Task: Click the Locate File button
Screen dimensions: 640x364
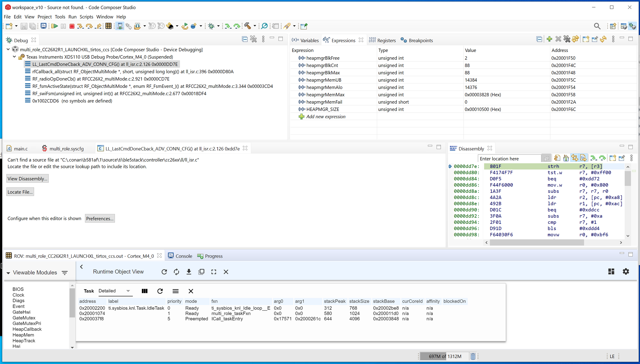Action: point(20,192)
